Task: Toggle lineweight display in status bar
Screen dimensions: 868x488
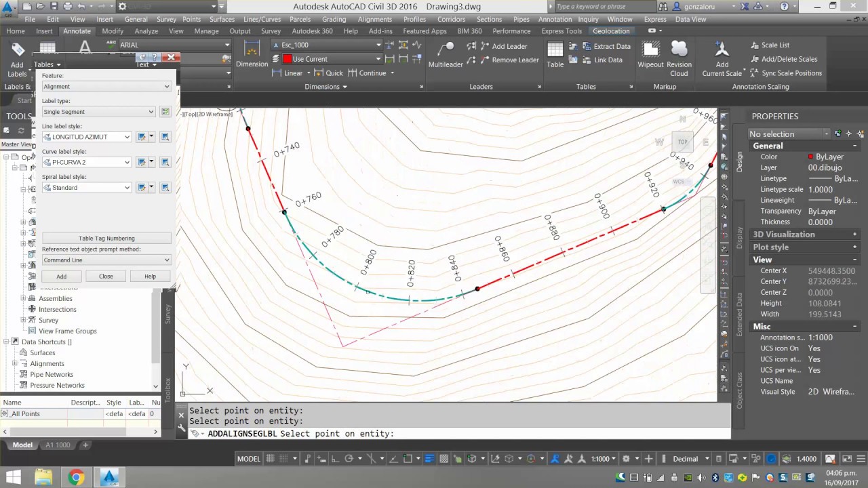Action: 429,459
